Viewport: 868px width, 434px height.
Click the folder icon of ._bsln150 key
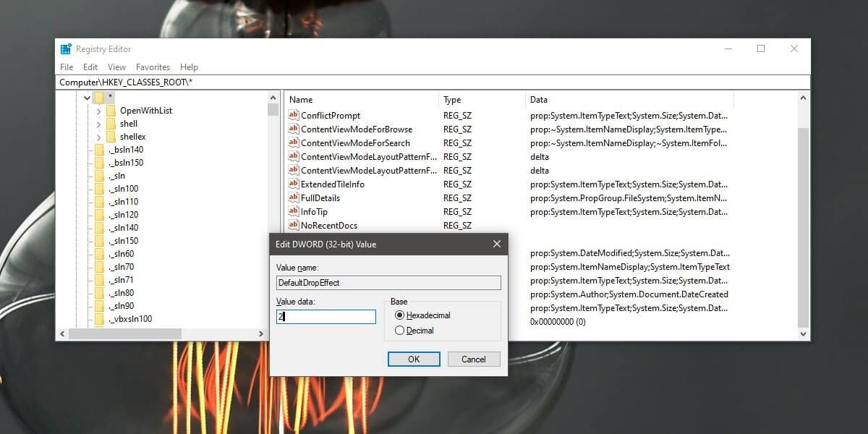[x=99, y=163]
